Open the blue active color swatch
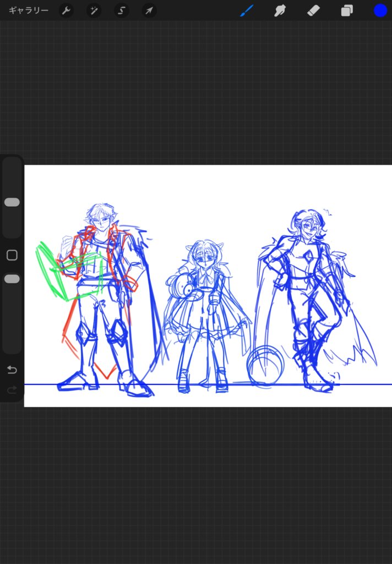Viewport: 392px width, 564px height. pyautogui.click(x=380, y=10)
